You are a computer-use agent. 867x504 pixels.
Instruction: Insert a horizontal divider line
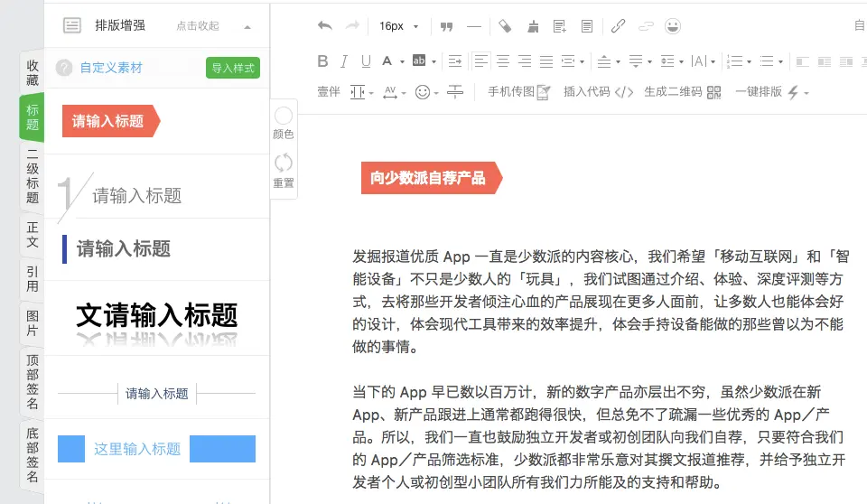coord(474,26)
